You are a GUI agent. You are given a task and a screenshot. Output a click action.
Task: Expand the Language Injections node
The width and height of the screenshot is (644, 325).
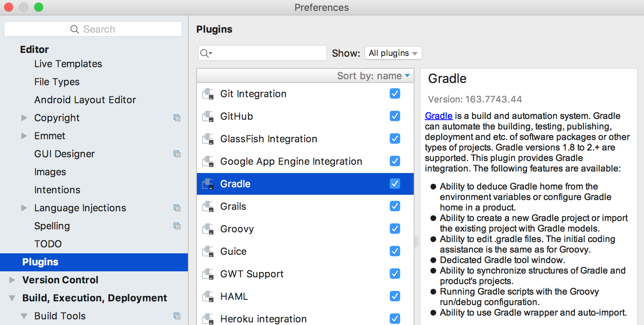click(x=24, y=208)
